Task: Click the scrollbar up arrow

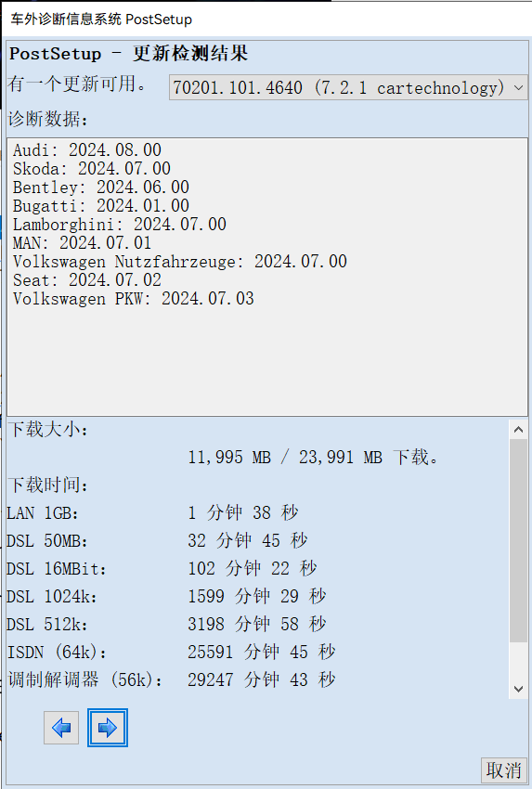Action: click(518, 430)
